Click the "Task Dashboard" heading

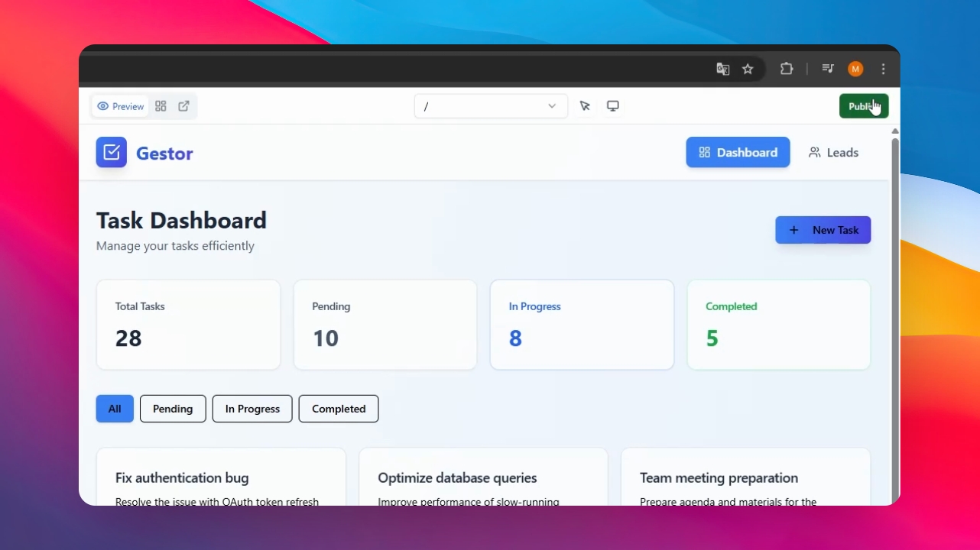pos(181,220)
